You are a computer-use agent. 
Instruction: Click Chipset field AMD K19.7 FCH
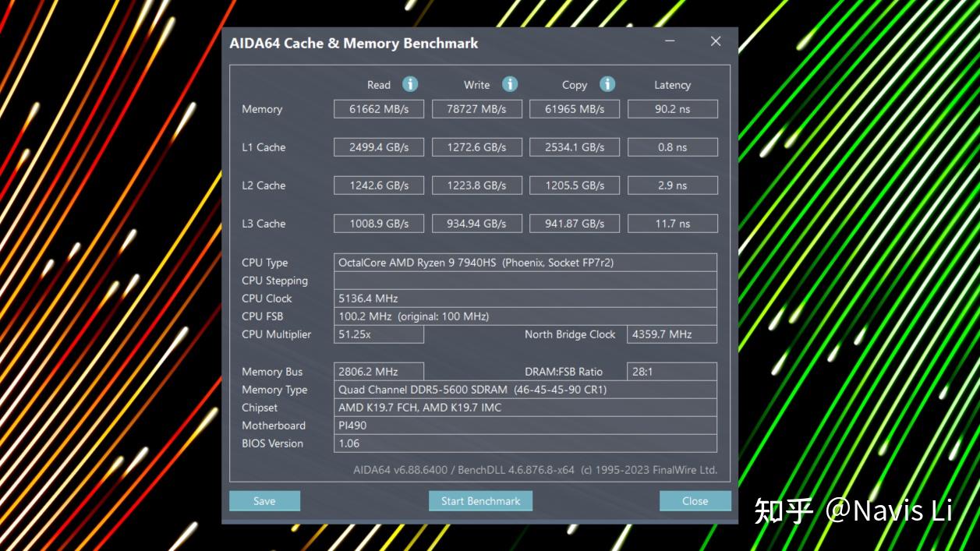(525, 408)
